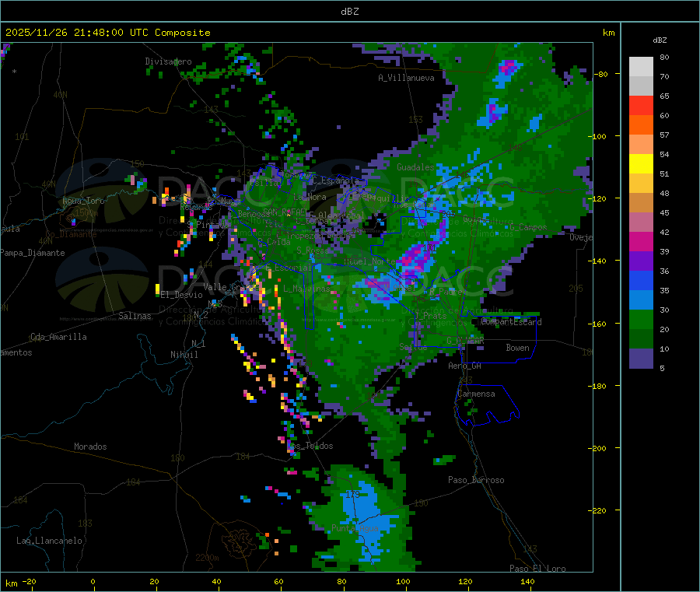Click the 2200m elevation label
This screenshot has width=700, height=592.
207,558
